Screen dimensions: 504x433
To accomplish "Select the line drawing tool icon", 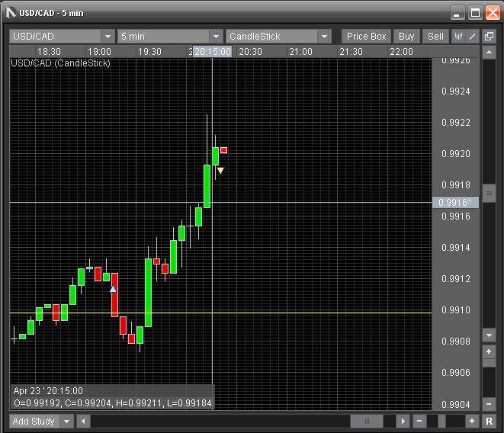I will coord(473,37).
